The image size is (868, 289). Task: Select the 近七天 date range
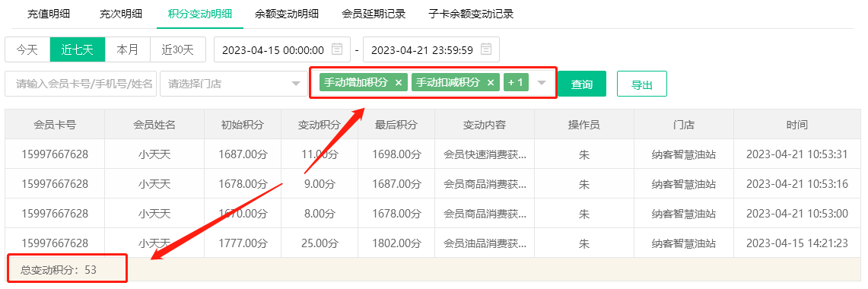(x=77, y=50)
